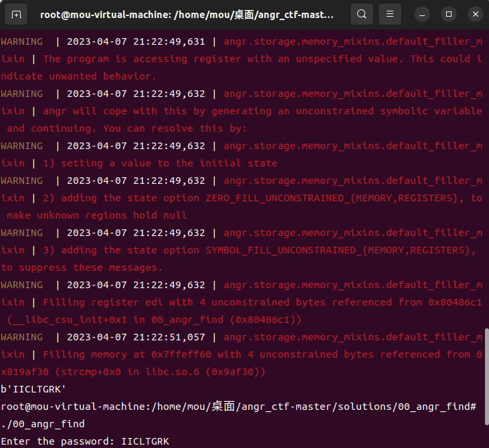Click the terminal search magnifier icon
The height and width of the screenshot is (448, 489).
361,14
